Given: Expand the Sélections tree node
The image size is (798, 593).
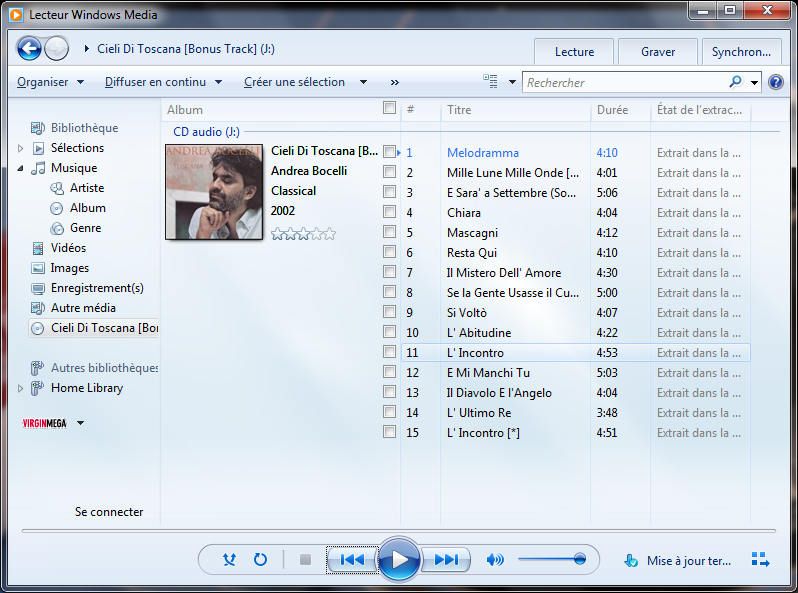Looking at the screenshot, I should click(x=20, y=148).
